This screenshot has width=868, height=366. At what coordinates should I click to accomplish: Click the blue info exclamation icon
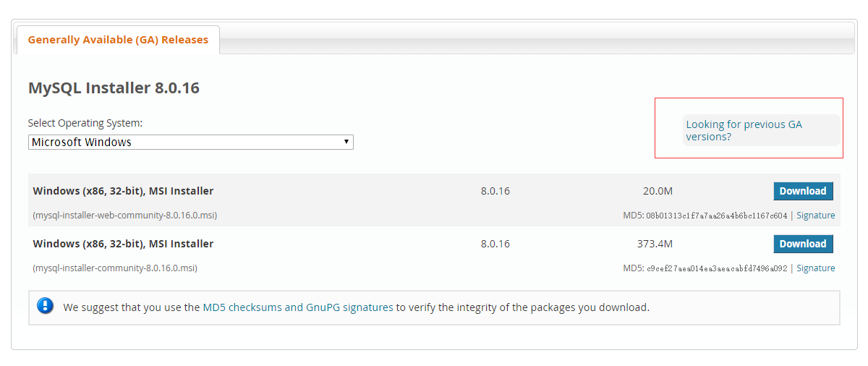point(46,306)
